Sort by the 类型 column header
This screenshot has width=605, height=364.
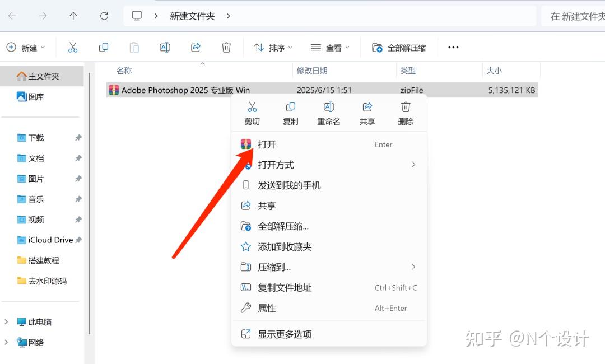pyautogui.click(x=408, y=71)
